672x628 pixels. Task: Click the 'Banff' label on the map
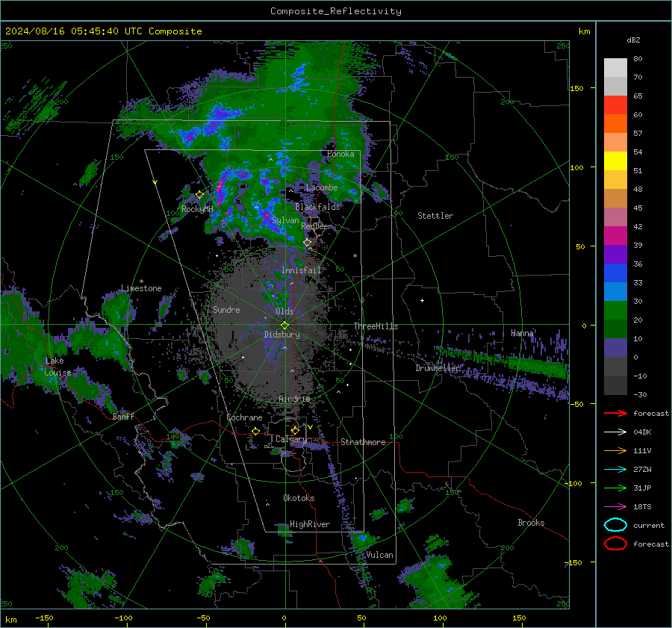click(123, 416)
